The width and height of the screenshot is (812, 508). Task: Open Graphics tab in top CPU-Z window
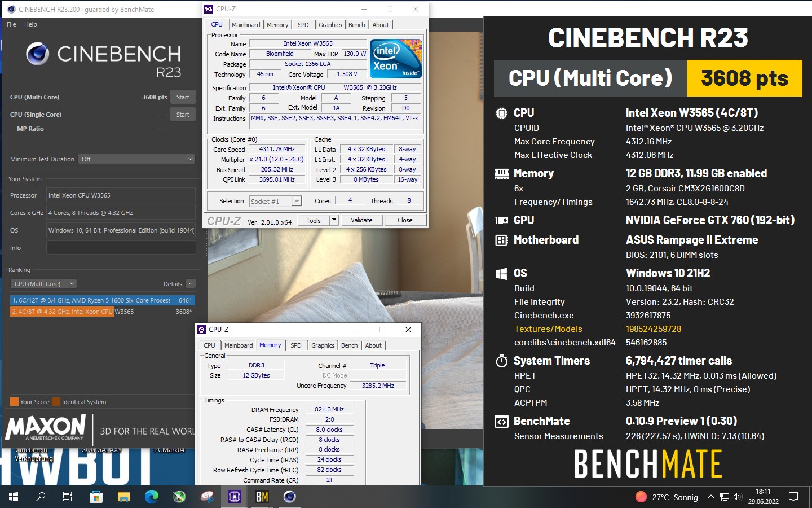tap(330, 25)
